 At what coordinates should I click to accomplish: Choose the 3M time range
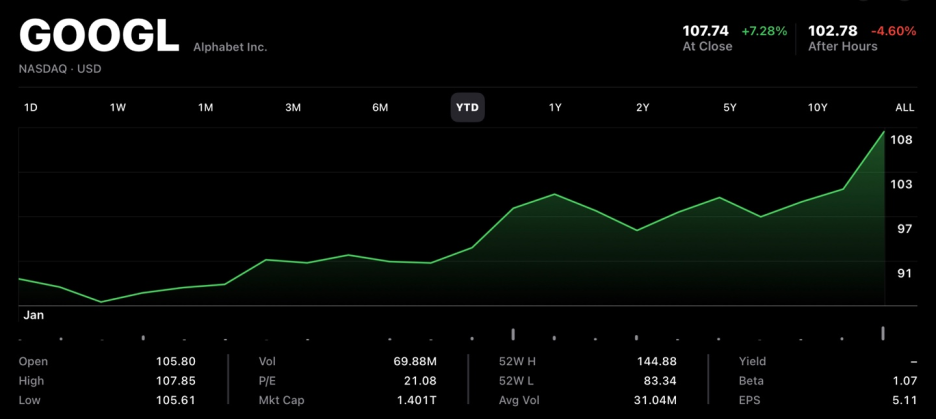292,108
